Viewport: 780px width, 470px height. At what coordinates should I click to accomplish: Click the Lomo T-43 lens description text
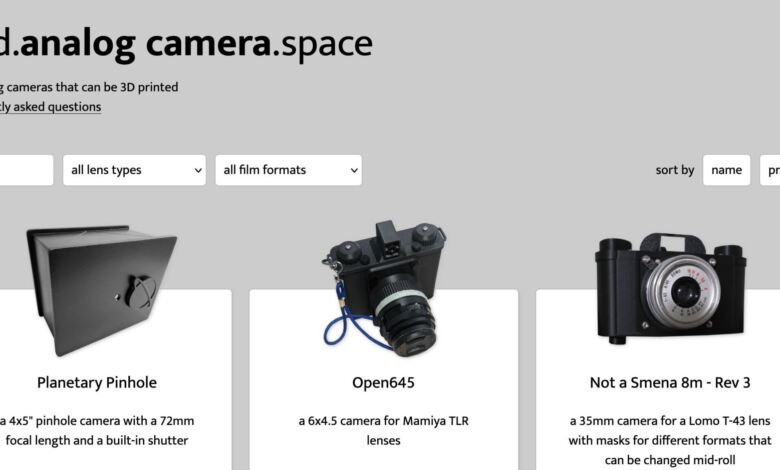pyautogui.click(x=670, y=440)
